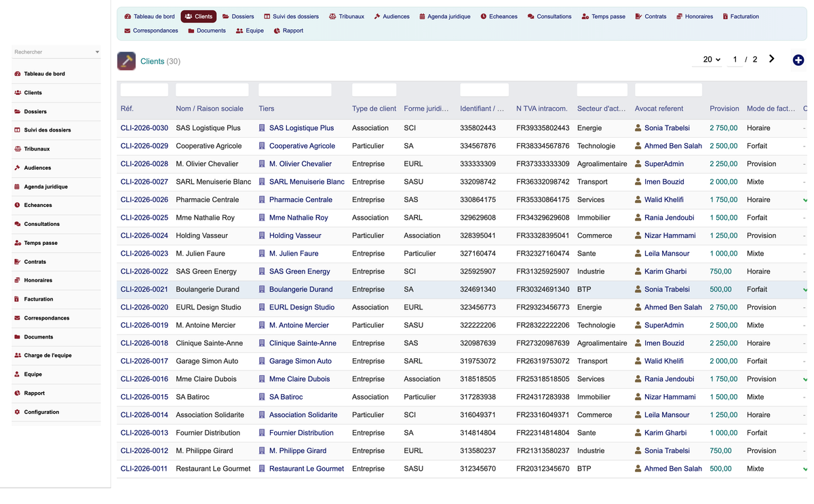Open Temps passe in top menu
814x504 pixels.
(604, 16)
